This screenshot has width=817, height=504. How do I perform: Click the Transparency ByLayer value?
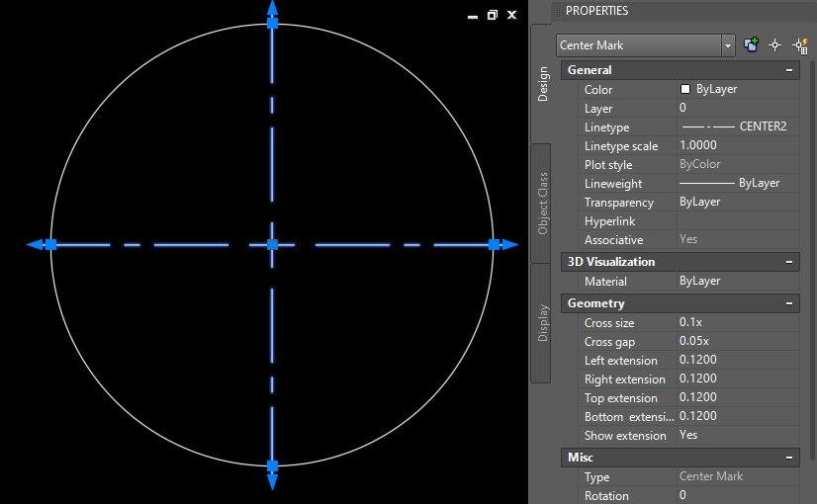click(738, 202)
